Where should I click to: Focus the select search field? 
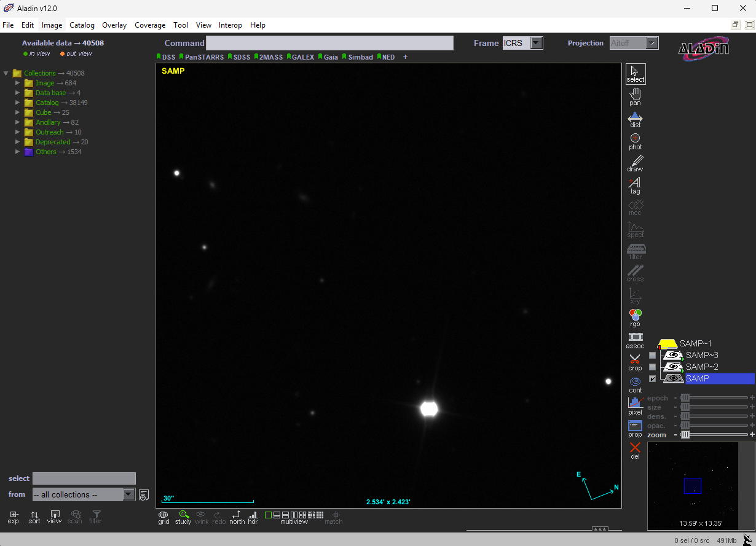(x=84, y=478)
